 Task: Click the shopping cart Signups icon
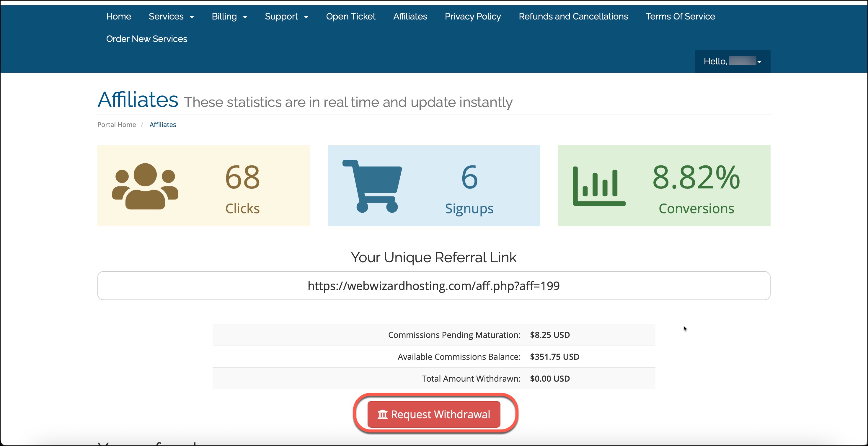point(372,186)
